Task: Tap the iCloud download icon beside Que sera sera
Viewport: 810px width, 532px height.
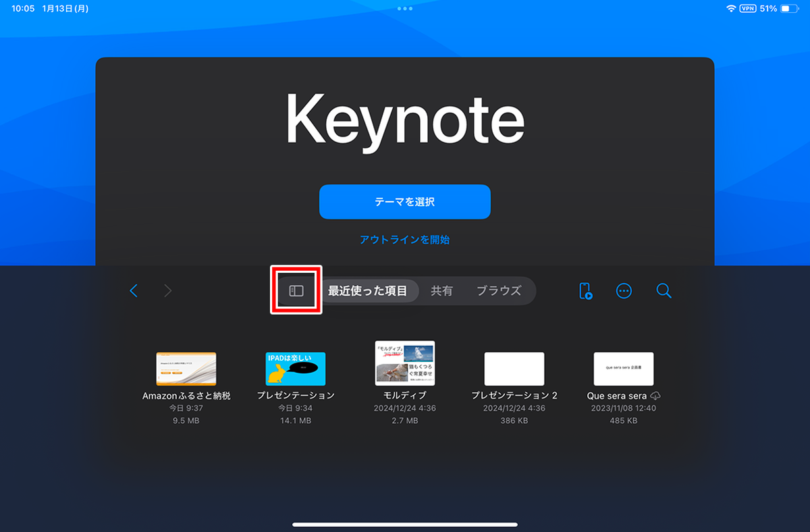Action: (x=655, y=396)
